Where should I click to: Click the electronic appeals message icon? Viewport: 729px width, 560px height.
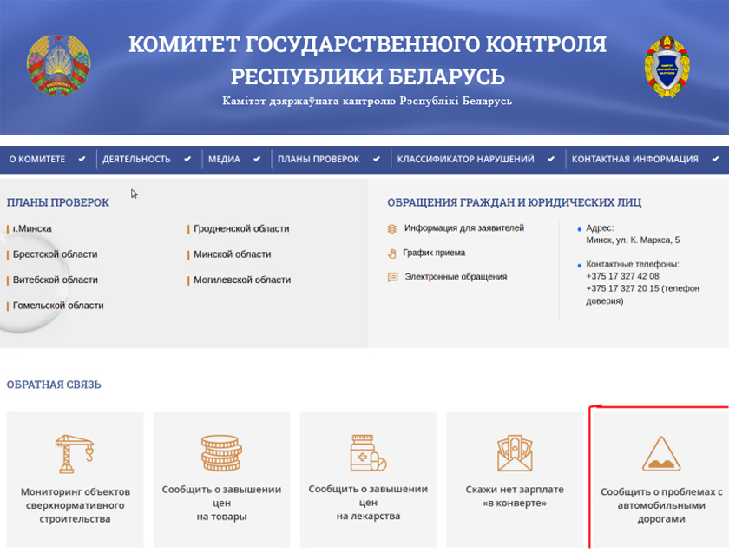pyautogui.click(x=392, y=278)
